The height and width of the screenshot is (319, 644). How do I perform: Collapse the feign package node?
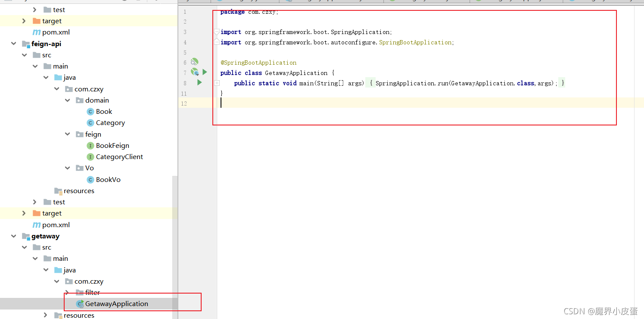(68, 134)
